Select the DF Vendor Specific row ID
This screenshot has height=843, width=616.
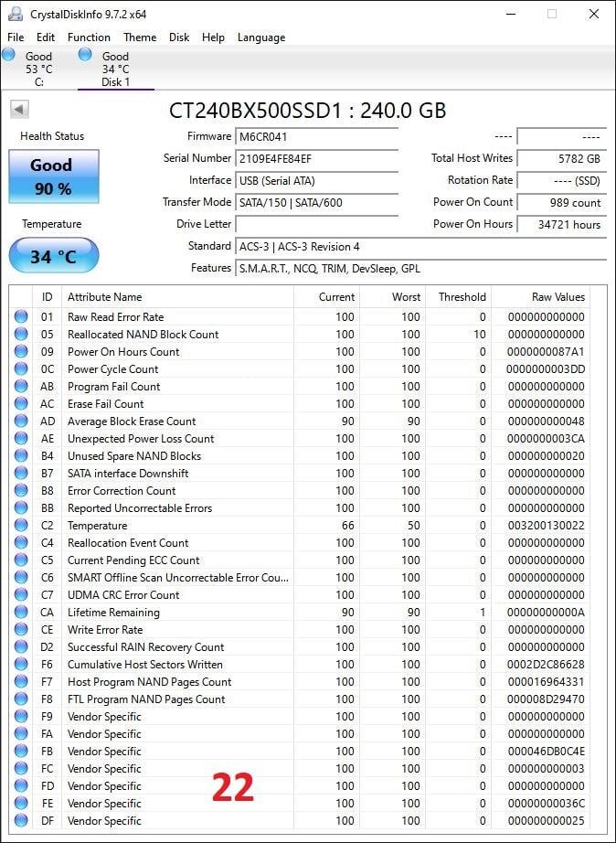pyautogui.click(x=48, y=820)
